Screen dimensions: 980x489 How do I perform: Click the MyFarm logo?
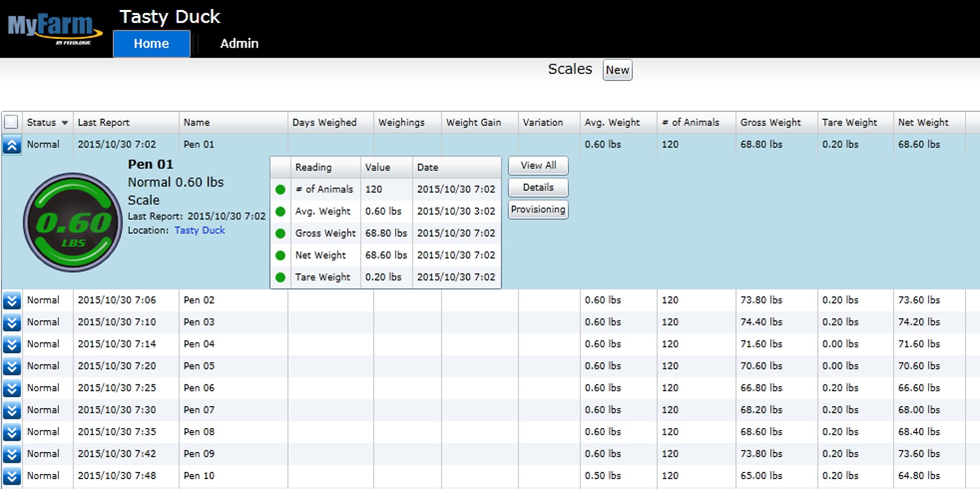click(54, 28)
